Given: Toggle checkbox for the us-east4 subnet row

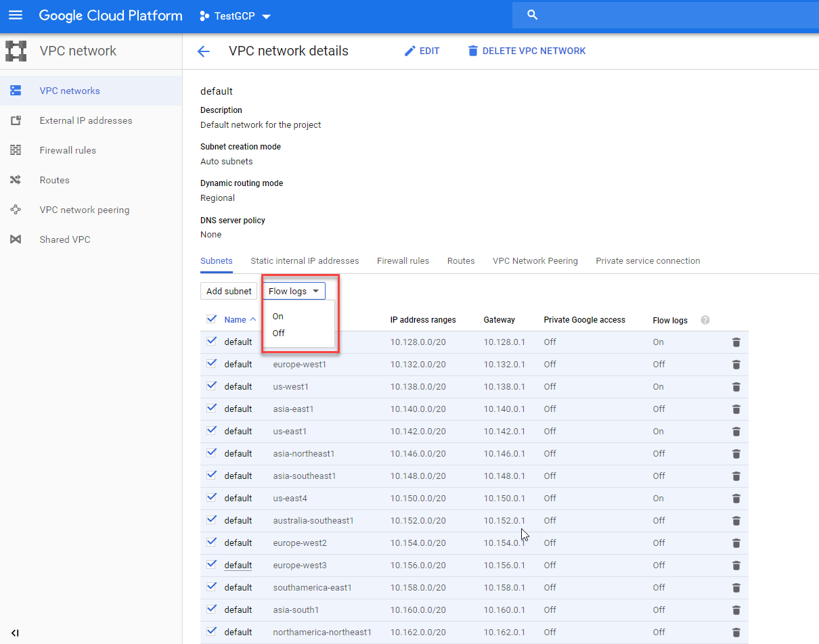Looking at the screenshot, I should pos(211,497).
